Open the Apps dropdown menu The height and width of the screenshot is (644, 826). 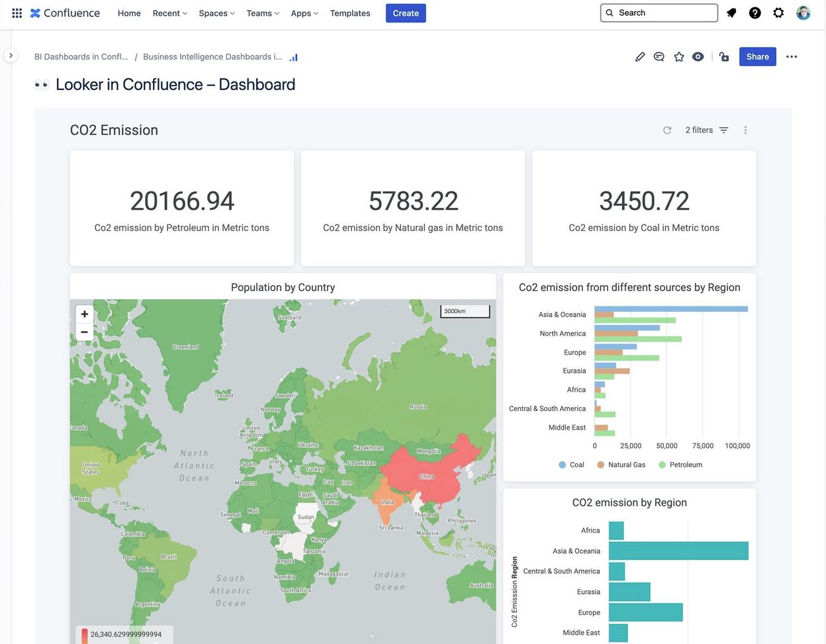tap(304, 13)
